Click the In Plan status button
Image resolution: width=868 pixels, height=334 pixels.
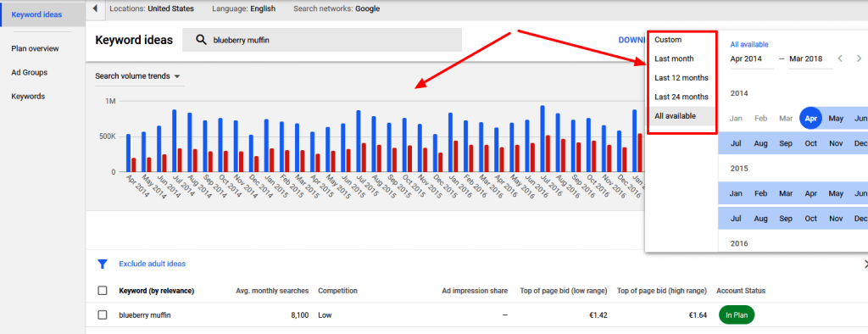tap(737, 315)
